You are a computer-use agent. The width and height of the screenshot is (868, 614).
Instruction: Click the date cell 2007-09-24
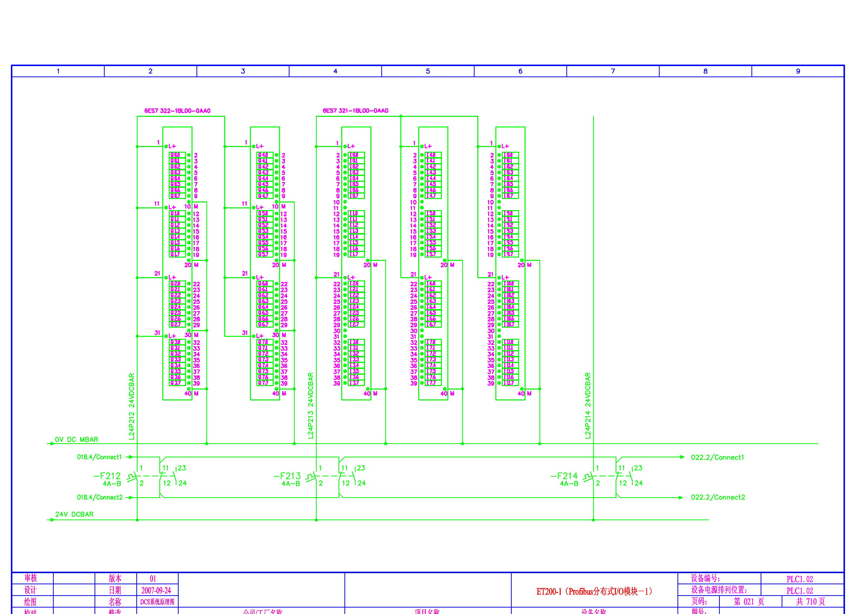[x=156, y=590]
